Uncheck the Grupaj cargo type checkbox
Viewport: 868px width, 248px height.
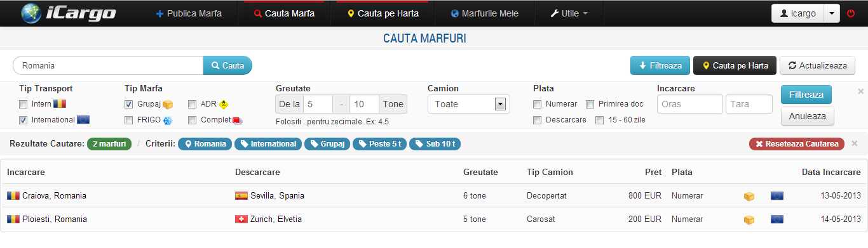tap(129, 104)
